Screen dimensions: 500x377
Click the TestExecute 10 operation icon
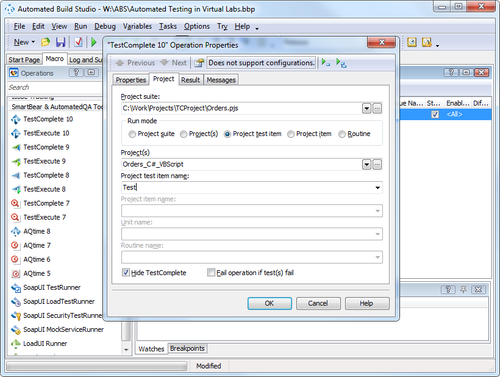pos(16,133)
